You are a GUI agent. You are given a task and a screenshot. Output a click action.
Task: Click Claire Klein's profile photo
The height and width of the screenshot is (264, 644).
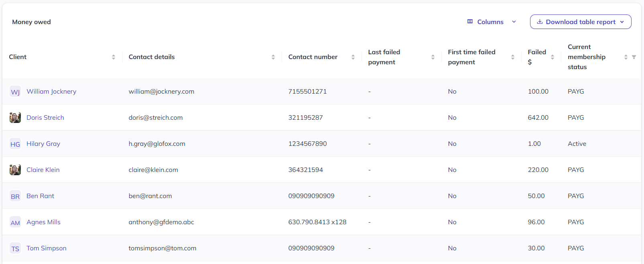[15, 170]
